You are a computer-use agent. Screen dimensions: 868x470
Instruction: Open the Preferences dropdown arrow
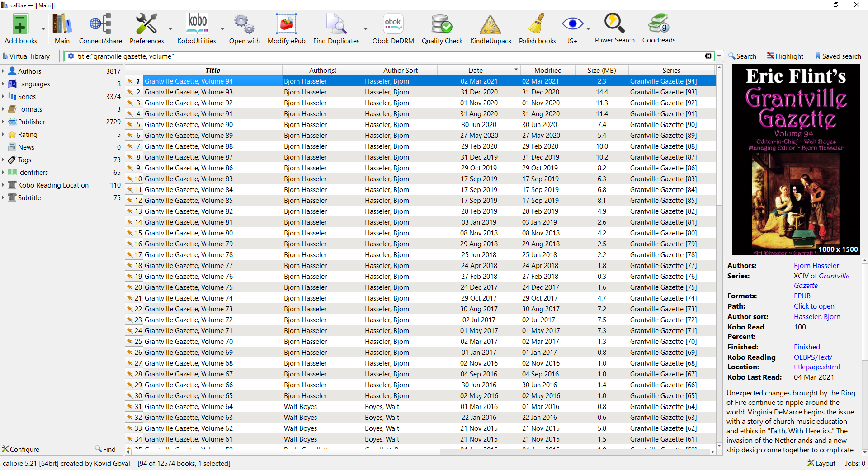pyautogui.click(x=170, y=29)
